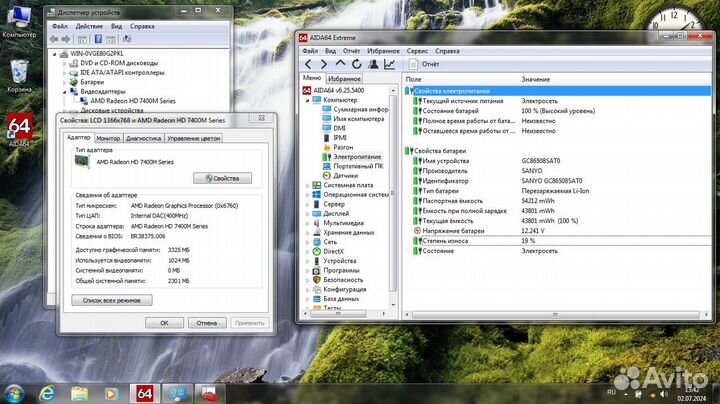Expand the Дисплей node
This screenshot has width=720, height=404.
click(308, 213)
